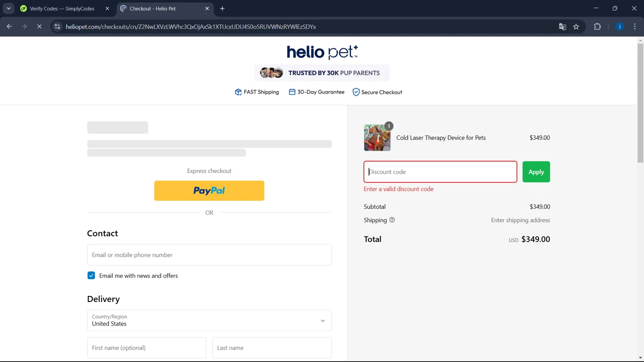Image resolution: width=644 pixels, height=362 pixels.
Task: Pay with the PayPal express button
Action: [x=209, y=190]
